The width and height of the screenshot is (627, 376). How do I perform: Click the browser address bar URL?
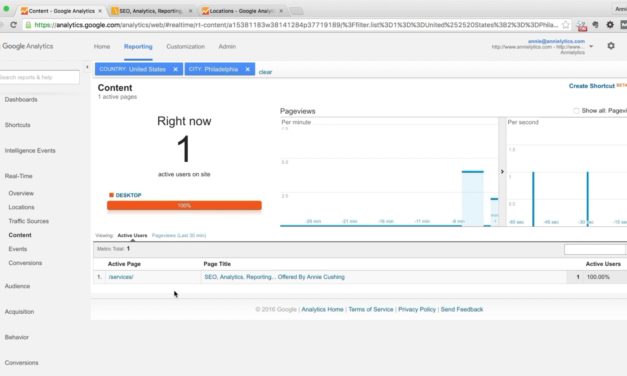pos(296,25)
